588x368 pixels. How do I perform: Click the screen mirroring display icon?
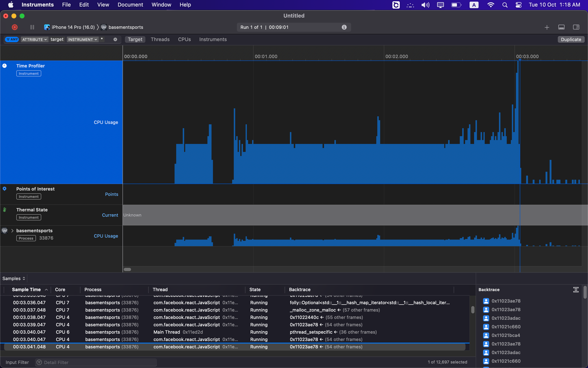click(440, 5)
